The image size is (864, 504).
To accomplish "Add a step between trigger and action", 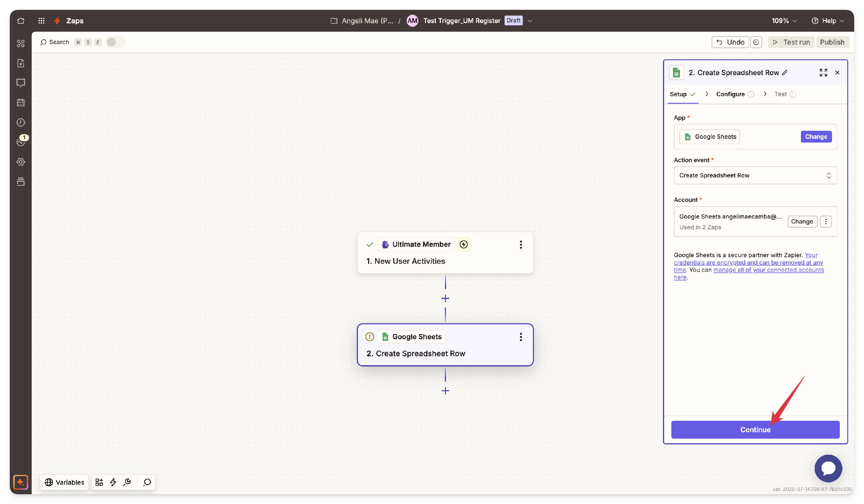I will tap(445, 298).
